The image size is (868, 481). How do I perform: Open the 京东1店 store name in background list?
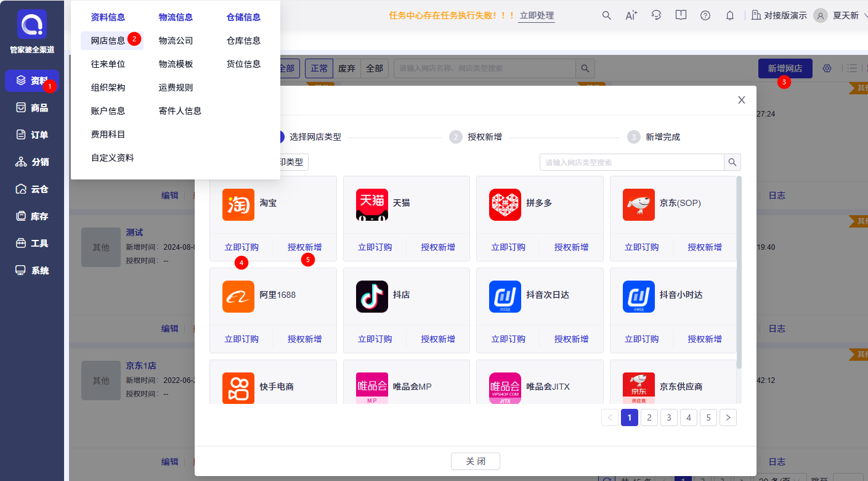tap(141, 366)
